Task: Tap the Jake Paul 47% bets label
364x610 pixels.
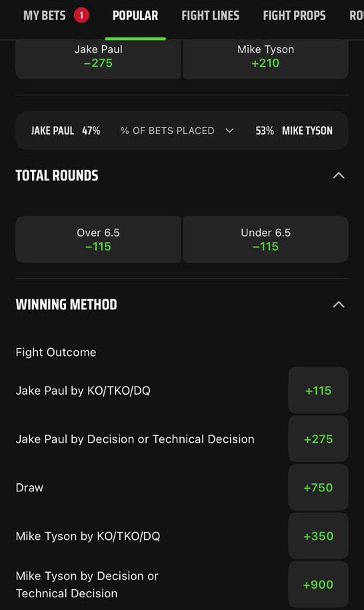Action: (66, 131)
